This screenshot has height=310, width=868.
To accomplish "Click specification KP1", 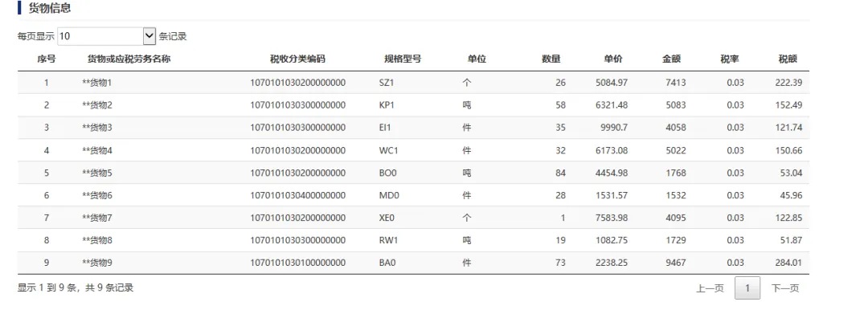I will click(x=387, y=105).
